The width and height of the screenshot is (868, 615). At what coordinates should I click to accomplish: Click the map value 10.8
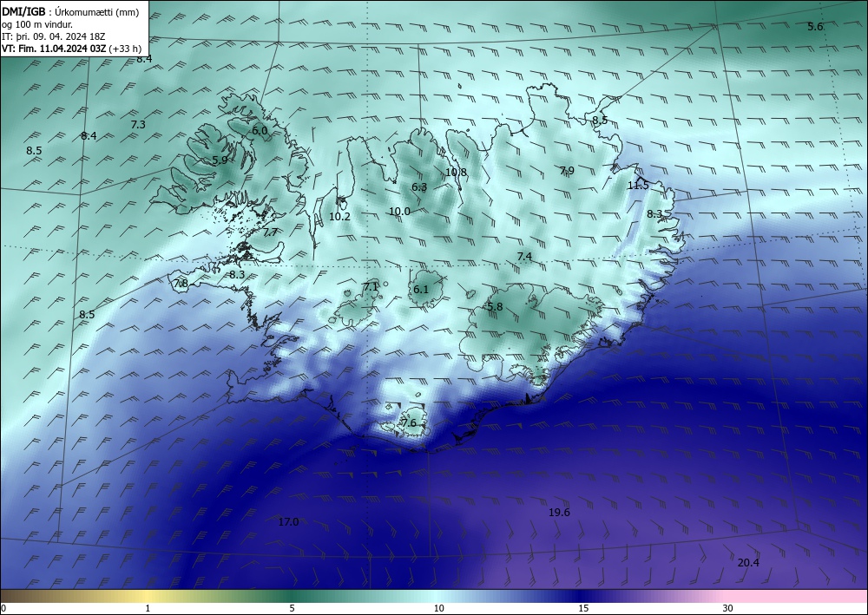pyautogui.click(x=456, y=173)
